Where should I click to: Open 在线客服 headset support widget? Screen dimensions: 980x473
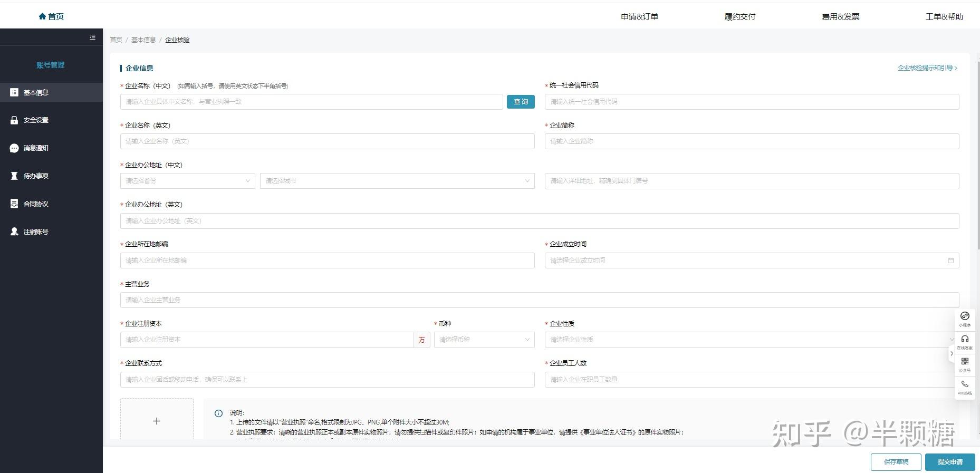965,342
